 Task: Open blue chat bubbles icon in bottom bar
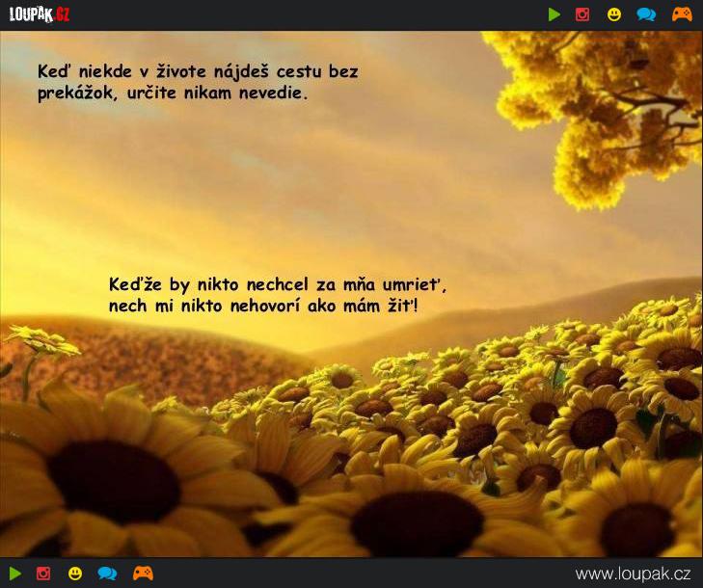[107, 574]
